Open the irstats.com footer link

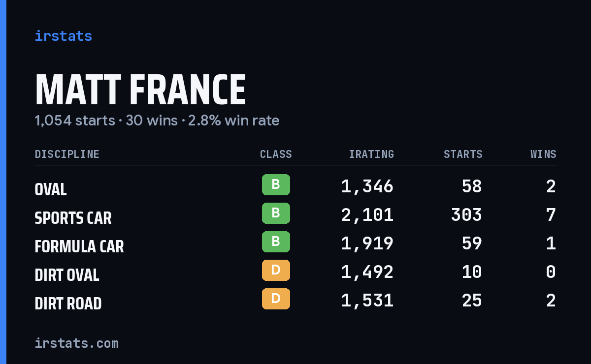[76, 343]
